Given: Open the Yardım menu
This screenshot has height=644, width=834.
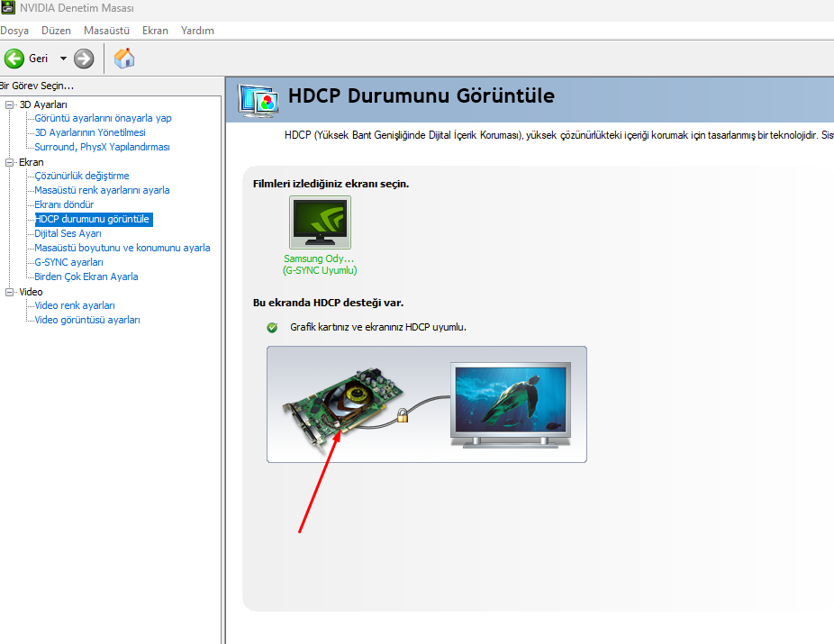Looking at the screenshot, I should click(x=197, y=31).
